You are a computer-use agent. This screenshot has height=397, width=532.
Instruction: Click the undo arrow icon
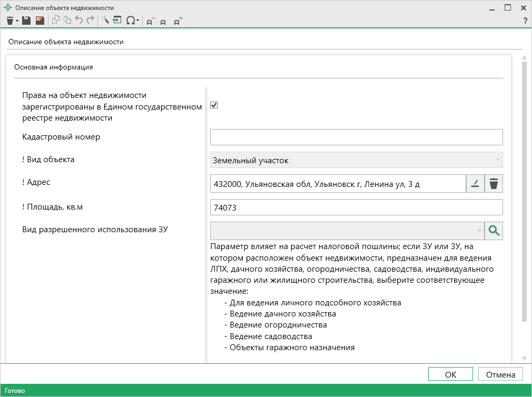[x=78, y=20]
